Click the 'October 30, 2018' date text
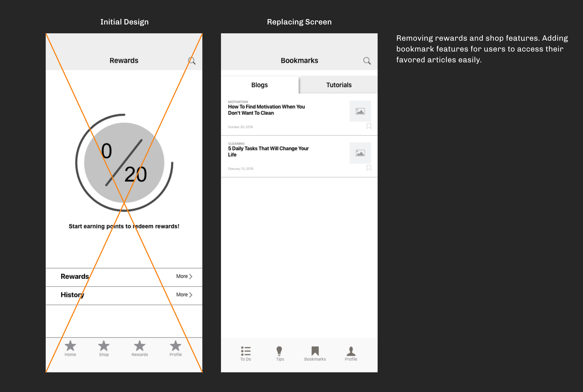 (x=240, y=127)
